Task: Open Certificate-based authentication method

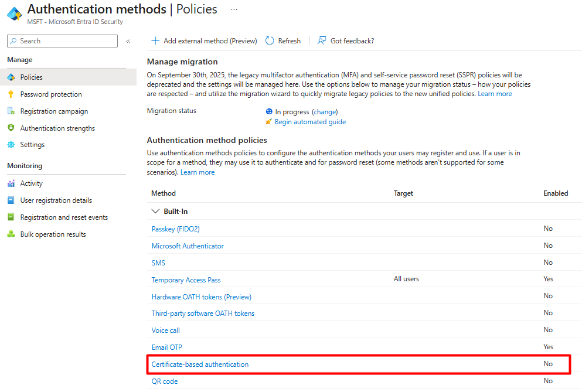Action: click(200, 364)
